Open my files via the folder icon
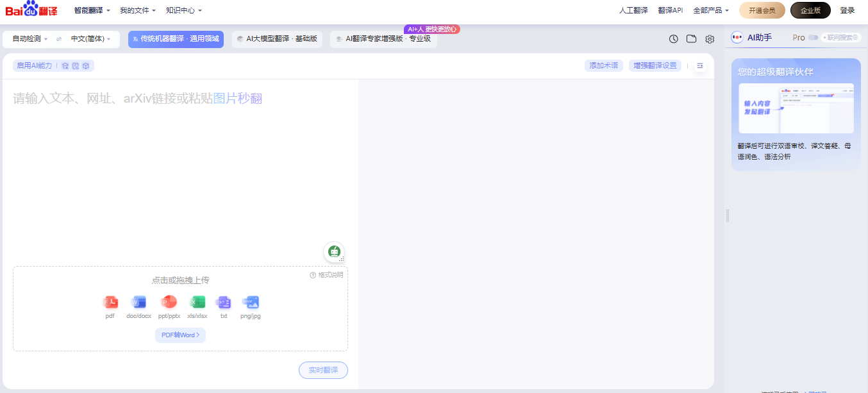This screenshot has height=393, width=868. tap(691, 39)
